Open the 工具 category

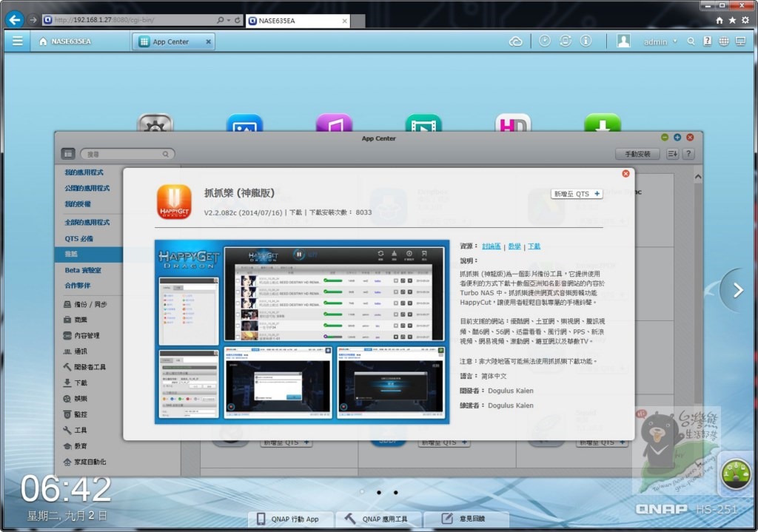76,430
